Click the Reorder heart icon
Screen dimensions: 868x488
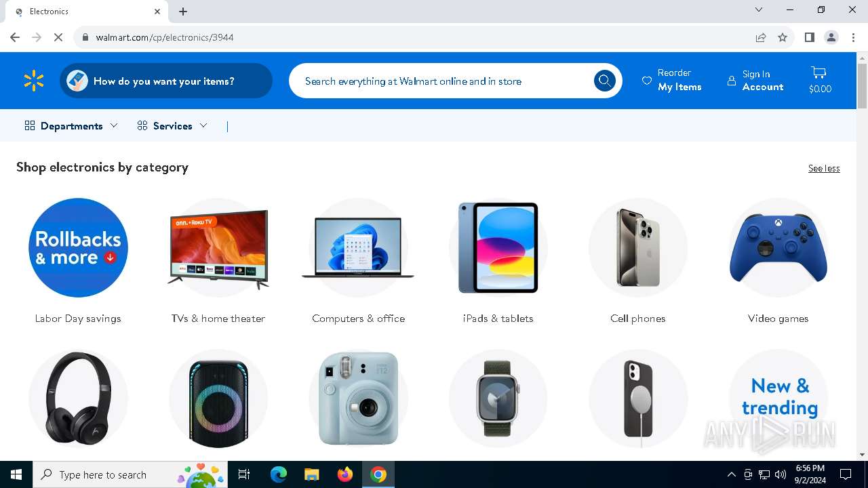(x=647, y=81)
